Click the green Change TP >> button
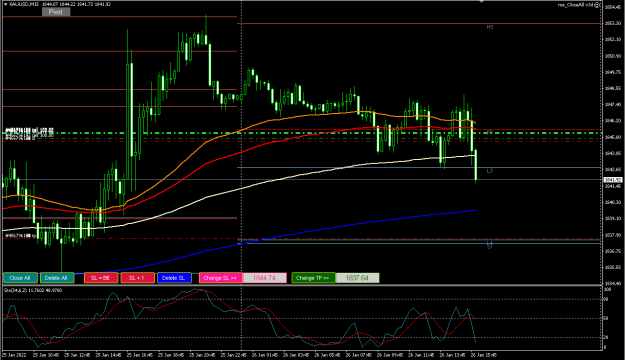The image size is (625, 360). coord(313,278)
